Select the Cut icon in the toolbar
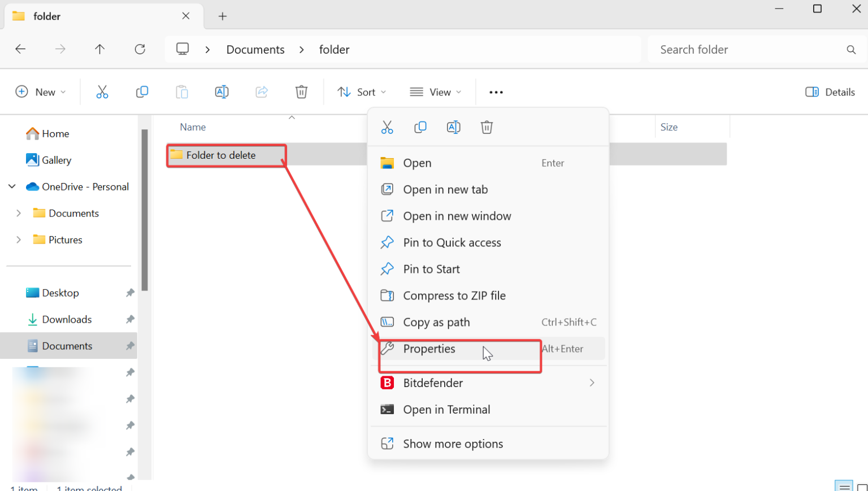Screen dimensions: 868x491 (102, 92)
